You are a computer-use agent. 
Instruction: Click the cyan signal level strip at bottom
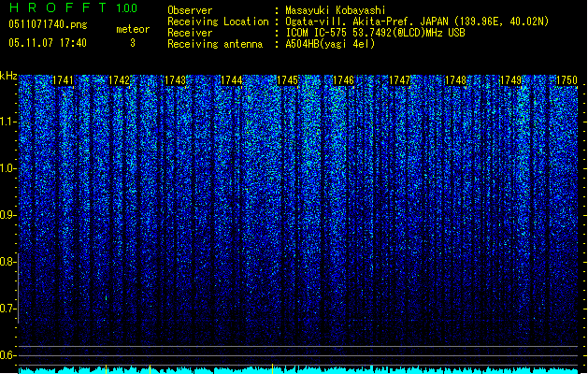(x=298, y=370)
